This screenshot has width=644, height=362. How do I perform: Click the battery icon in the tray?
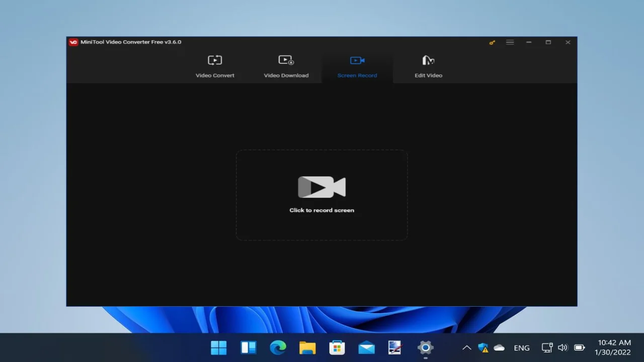[580, 347]
